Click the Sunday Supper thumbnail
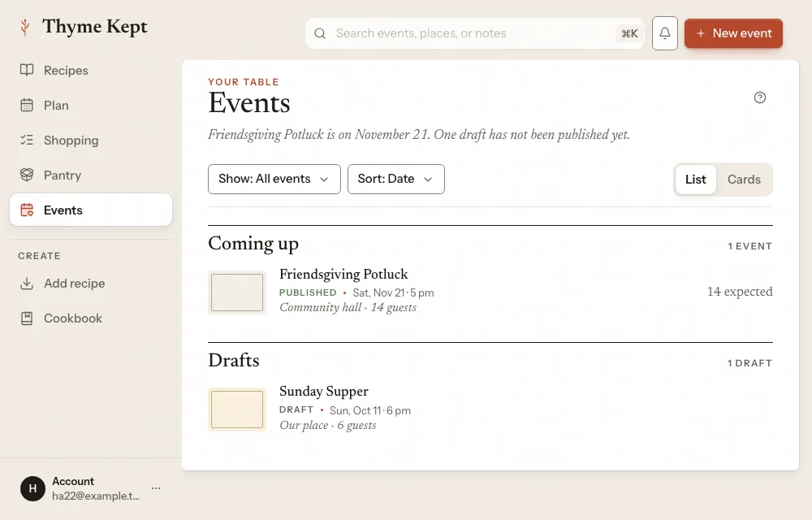 click(x=237, y=409)
